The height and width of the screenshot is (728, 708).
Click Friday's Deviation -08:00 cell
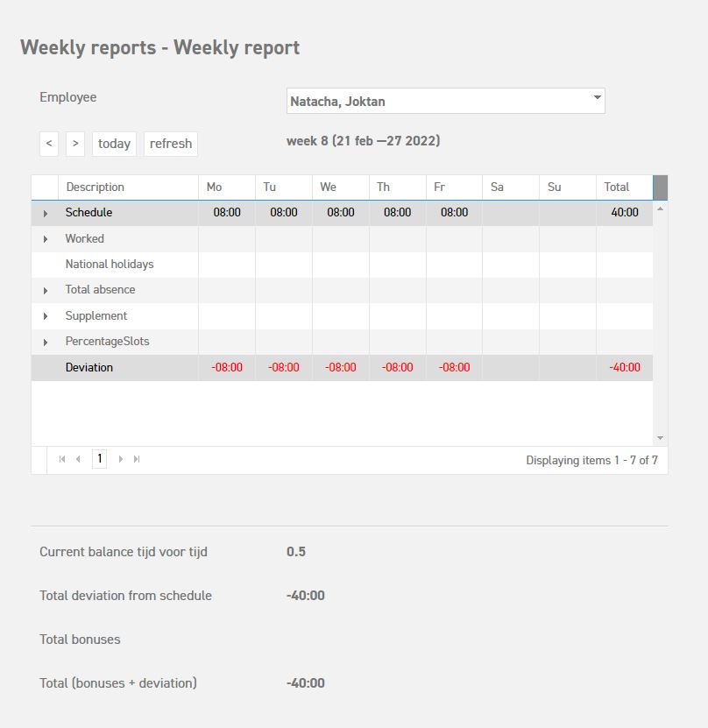pyautogui.click(x=454, y=368)
